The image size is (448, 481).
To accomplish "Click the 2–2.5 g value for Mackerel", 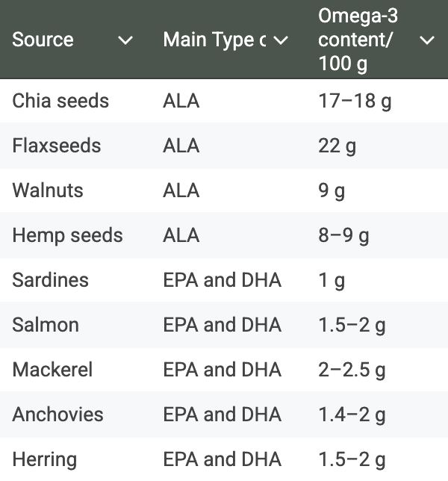I will 352,370.
